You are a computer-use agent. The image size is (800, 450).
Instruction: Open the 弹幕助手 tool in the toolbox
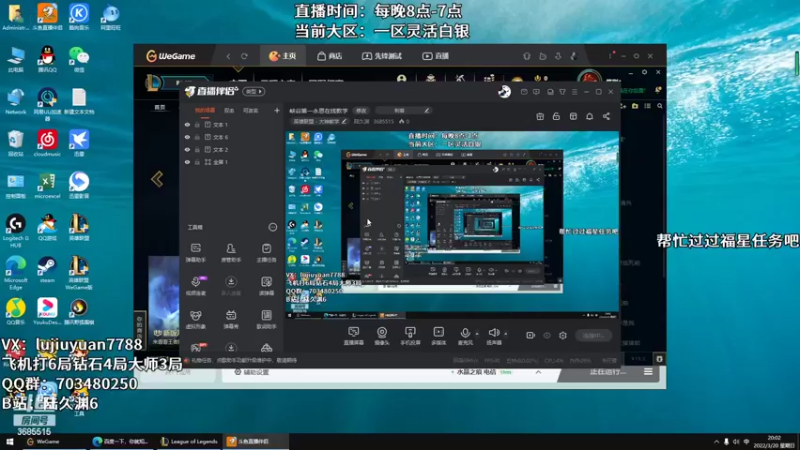(195, 253)
